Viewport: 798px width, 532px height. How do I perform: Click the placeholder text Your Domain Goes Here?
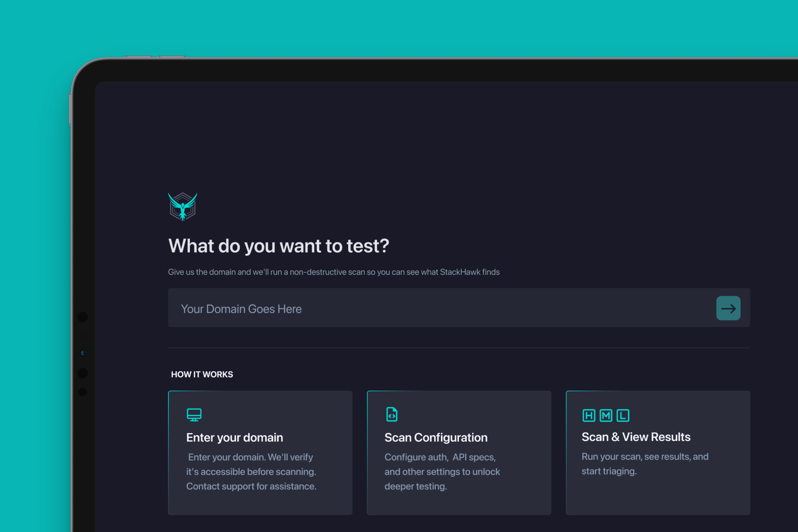tap(241, 308)
